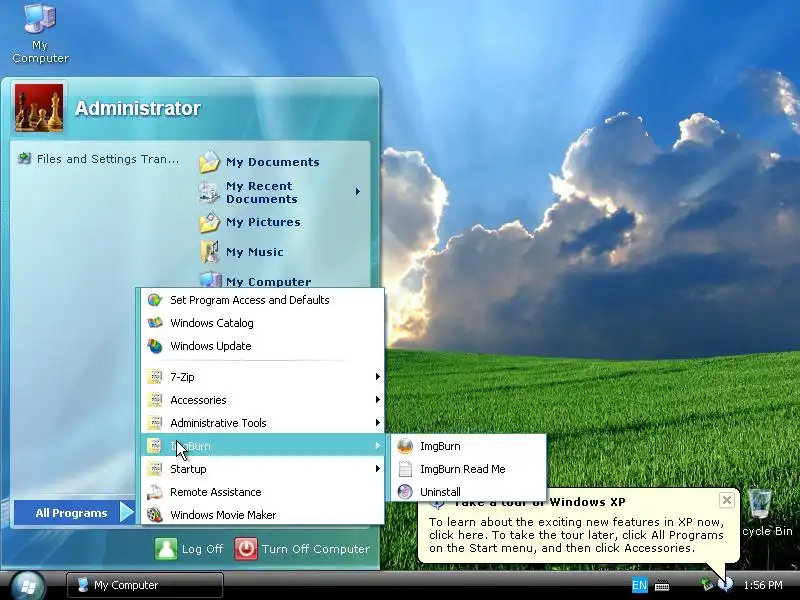This screenshot has height=600, width=800.
Task: Click the My Recent Documents icon
Action: pos(209,192)
